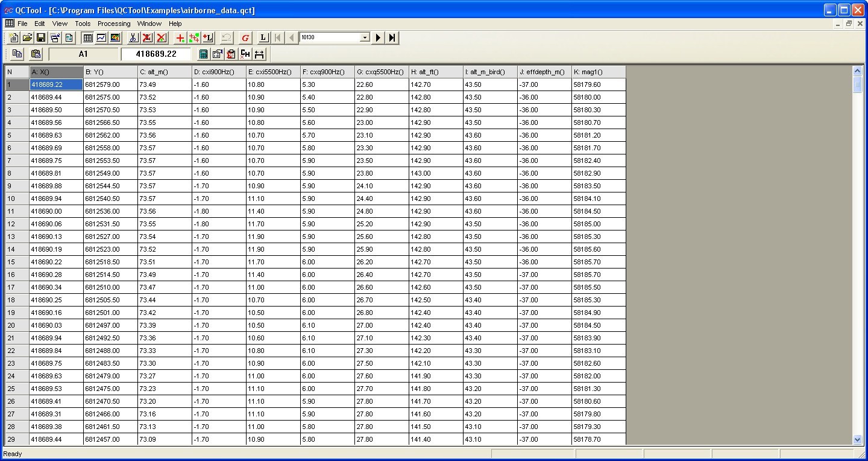Select cell with value 143.00 in alt_ft
This screenshot has width=868, height=461.
click(x=436, y=173)
